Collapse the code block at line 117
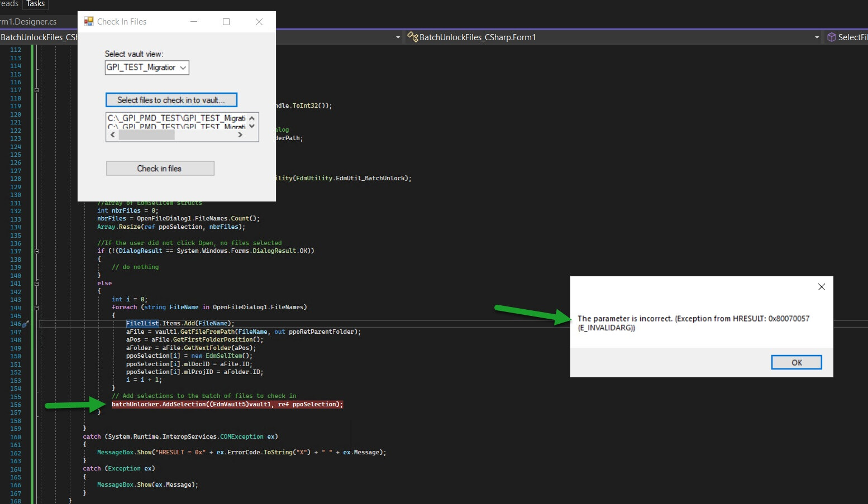The height and width of the screenshot is (504, 868). 37,90
